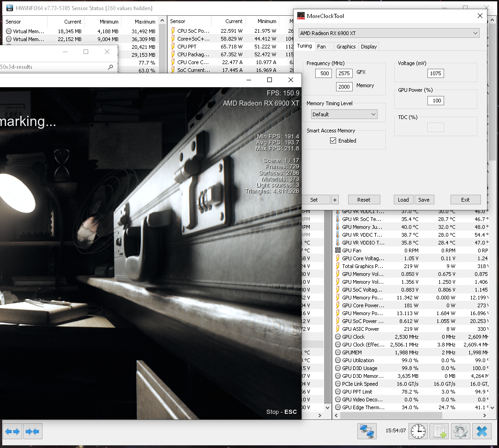The image size is (499, 448).
Task: Select the Core+SoC power row
Action: click(231, 39)
